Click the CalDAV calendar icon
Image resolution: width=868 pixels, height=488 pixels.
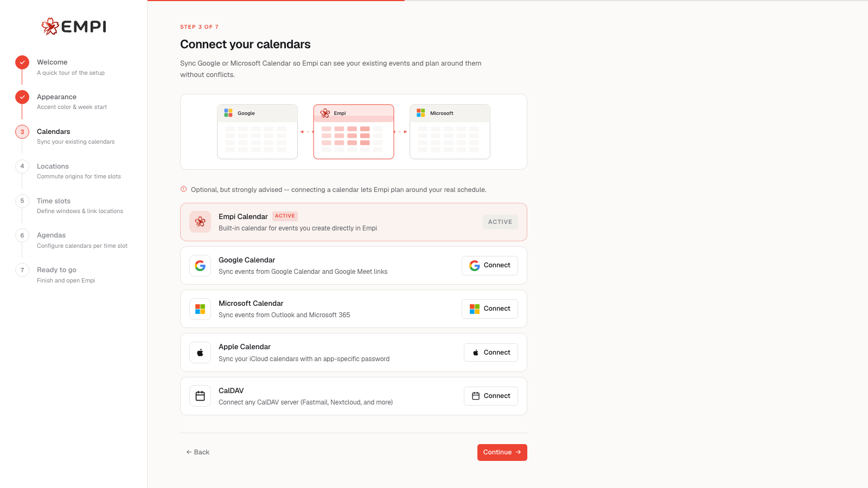tap(200, 396)
